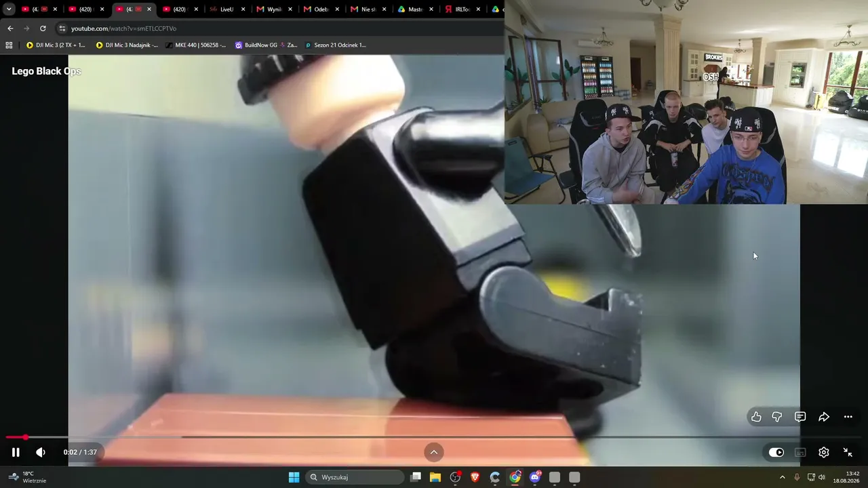Focus the youtube.com address bar
The image size is (868, 488).
pos(278,28)
